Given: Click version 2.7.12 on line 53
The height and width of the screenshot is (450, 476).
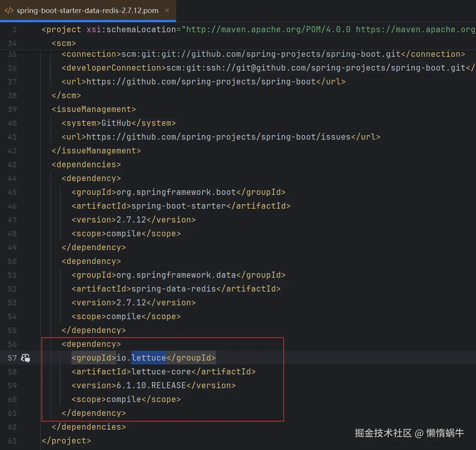Looking at the screenshot, I should pos(134,303).
